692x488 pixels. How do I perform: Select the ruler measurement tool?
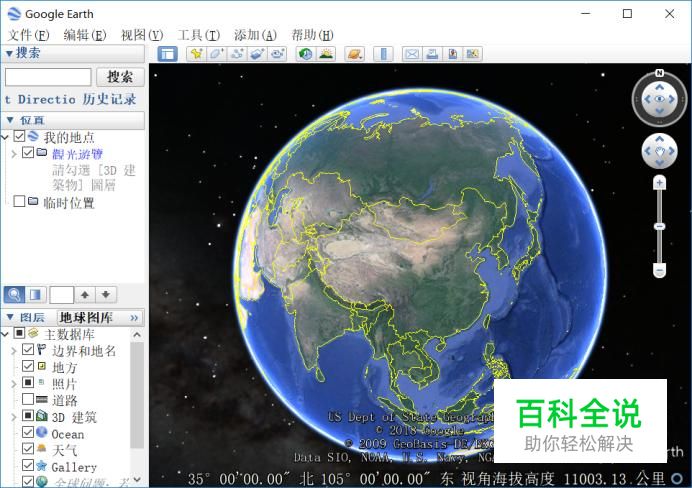coord(383,54)
